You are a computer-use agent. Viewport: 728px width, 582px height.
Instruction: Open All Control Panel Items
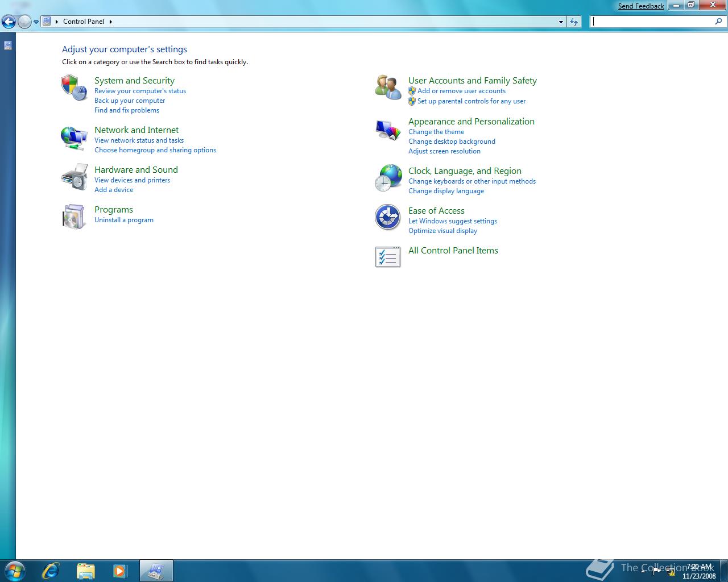pyautogui.click(x=453, y=251)
